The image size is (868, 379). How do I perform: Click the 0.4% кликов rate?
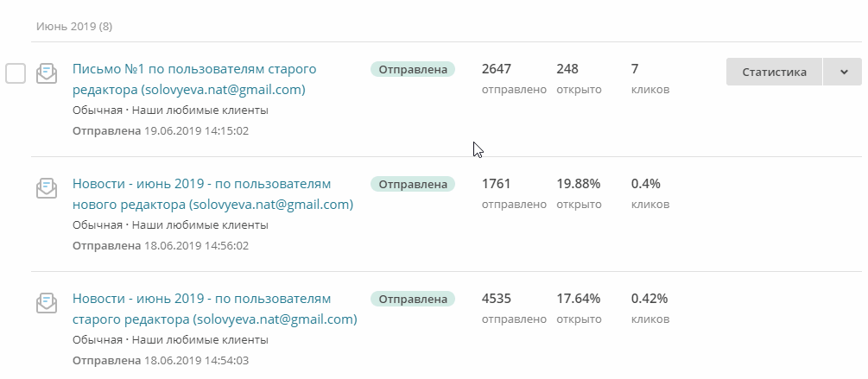click(x=645, y=184)
